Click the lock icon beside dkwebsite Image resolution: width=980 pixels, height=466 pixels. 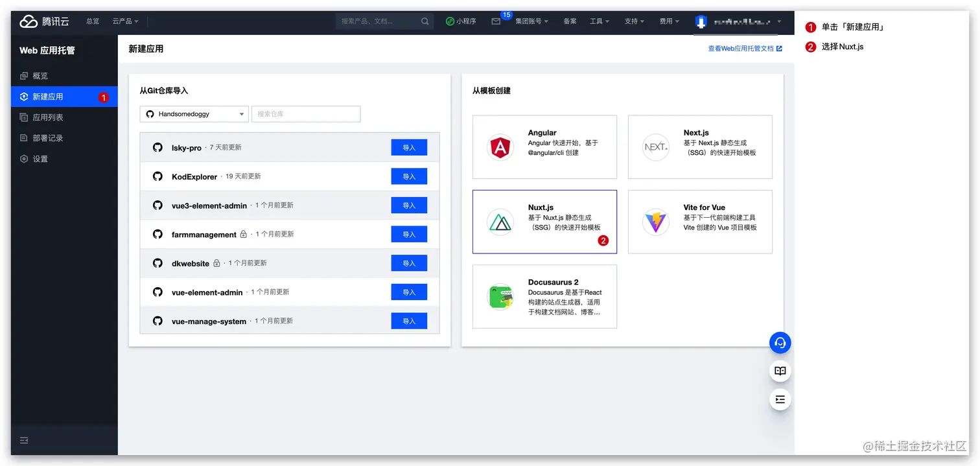pos(216,263)
